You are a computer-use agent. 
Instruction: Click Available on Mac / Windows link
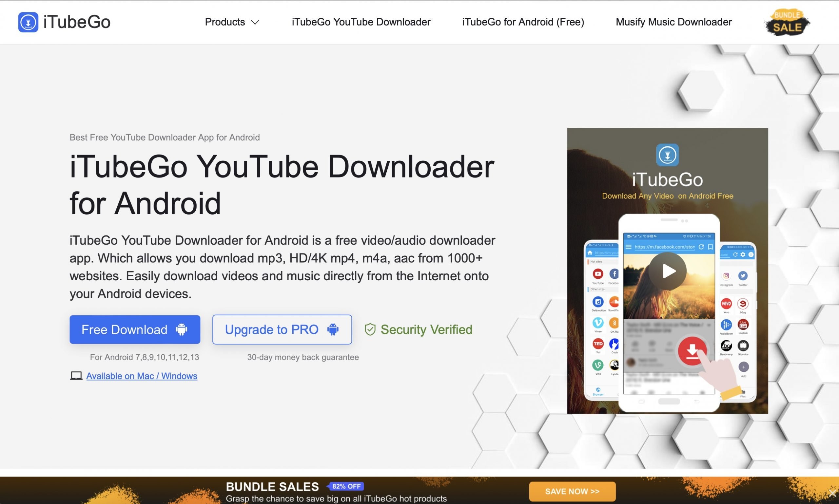[x=142, y=376]
